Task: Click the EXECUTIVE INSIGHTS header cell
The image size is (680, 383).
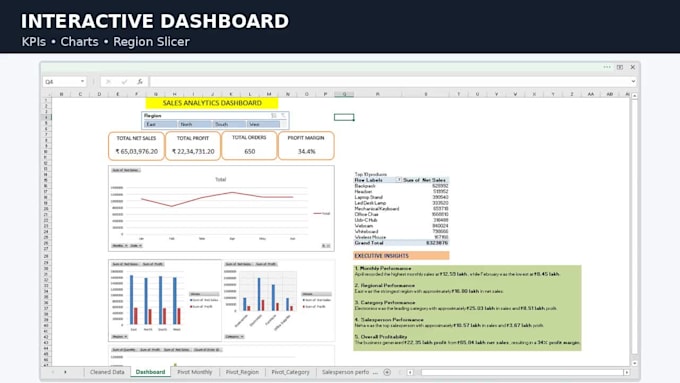Action: pyautogui.click(x=401, y=256)
